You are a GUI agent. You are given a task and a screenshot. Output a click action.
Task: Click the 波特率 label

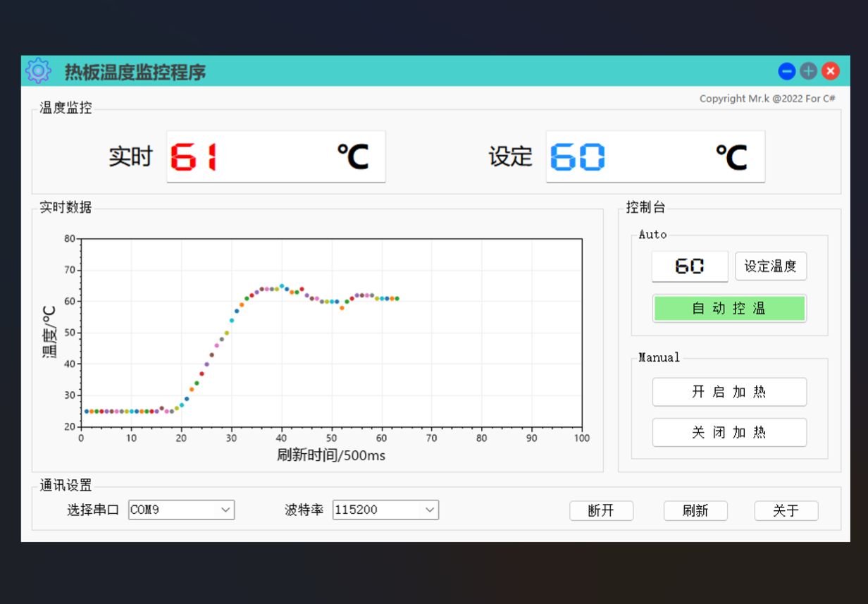pyautogui.click(x=304, y=510)
